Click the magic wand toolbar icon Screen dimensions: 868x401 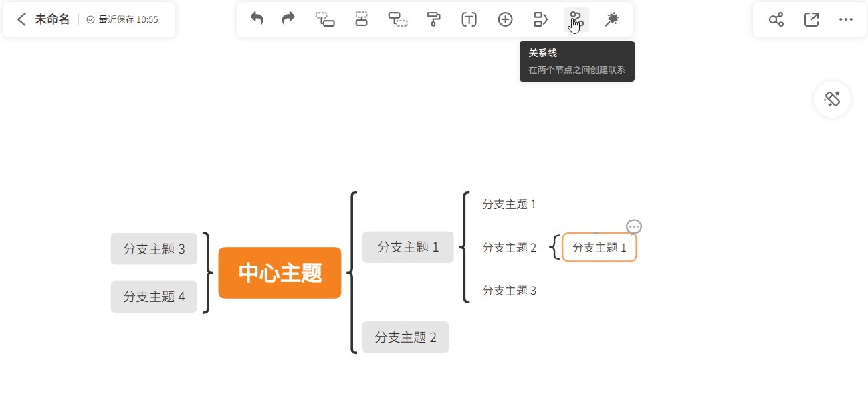[612, 19]
